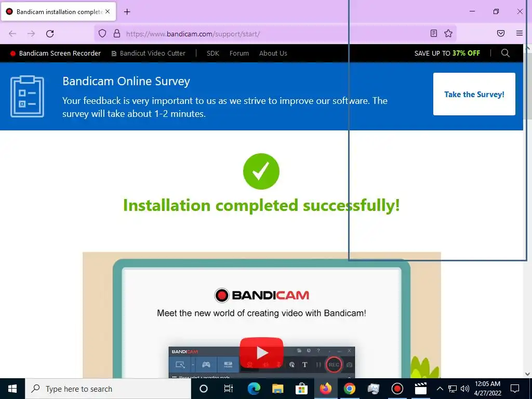Select the Bandicam installation complete tab
This screenshot has height=399, width=532.
(58, 11)
